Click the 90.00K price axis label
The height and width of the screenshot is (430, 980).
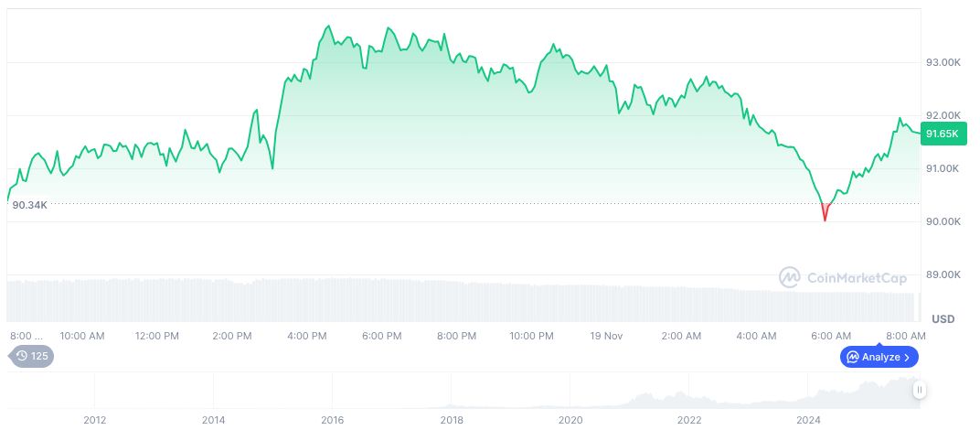click(943, 221)
